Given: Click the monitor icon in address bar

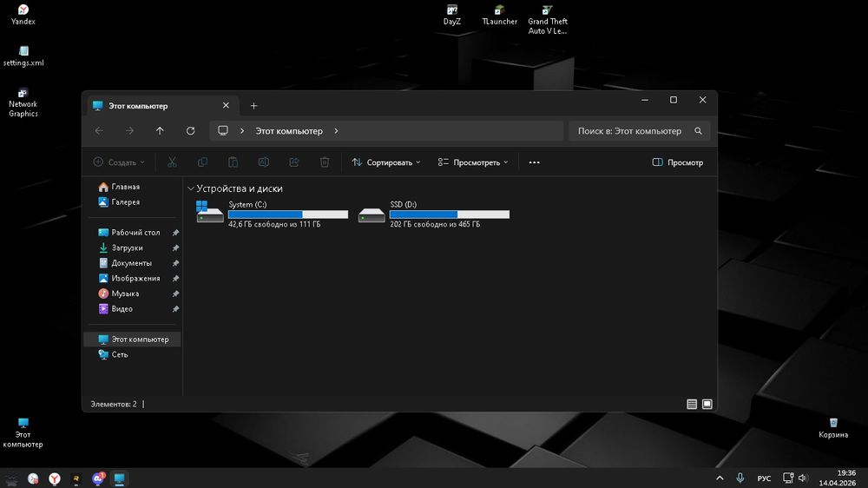Looking at the screenshot, I should [222, 131].
